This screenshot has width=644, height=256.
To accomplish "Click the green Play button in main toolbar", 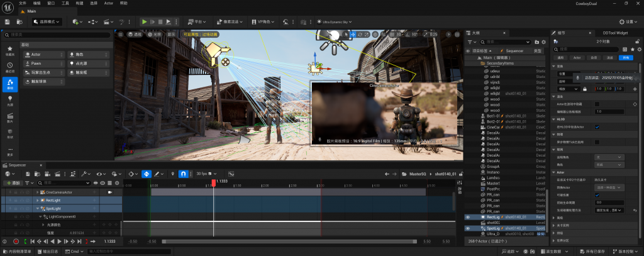I will tap(144, 21).
